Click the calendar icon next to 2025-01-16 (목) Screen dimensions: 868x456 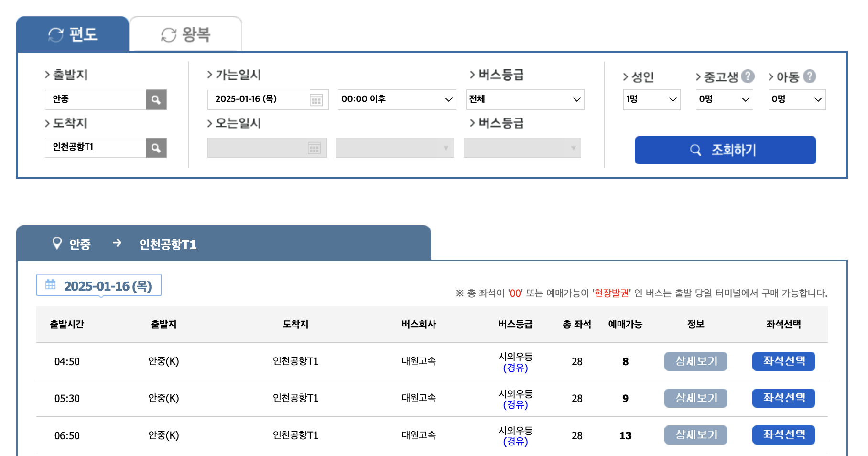[50, 285]
